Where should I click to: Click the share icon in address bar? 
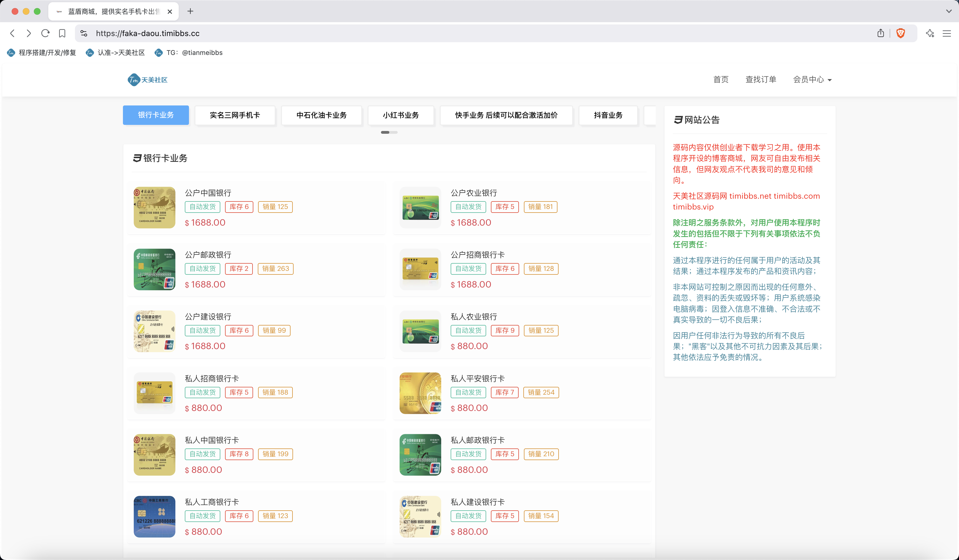[880, 33]
